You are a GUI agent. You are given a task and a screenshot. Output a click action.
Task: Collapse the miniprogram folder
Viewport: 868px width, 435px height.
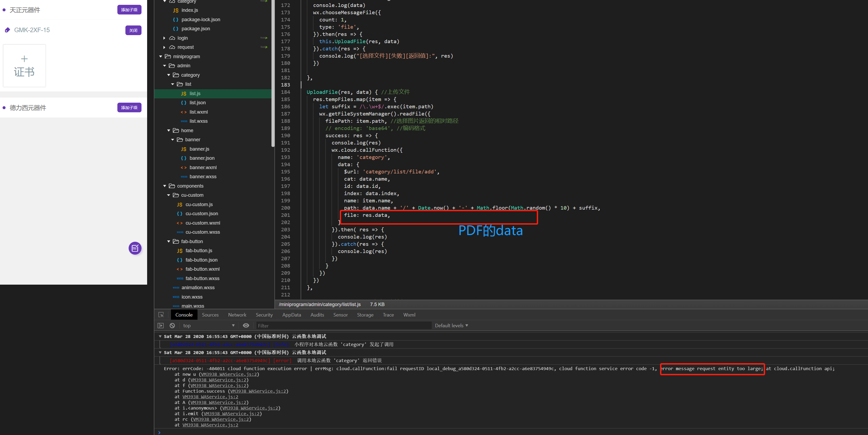tap(161, 57)
